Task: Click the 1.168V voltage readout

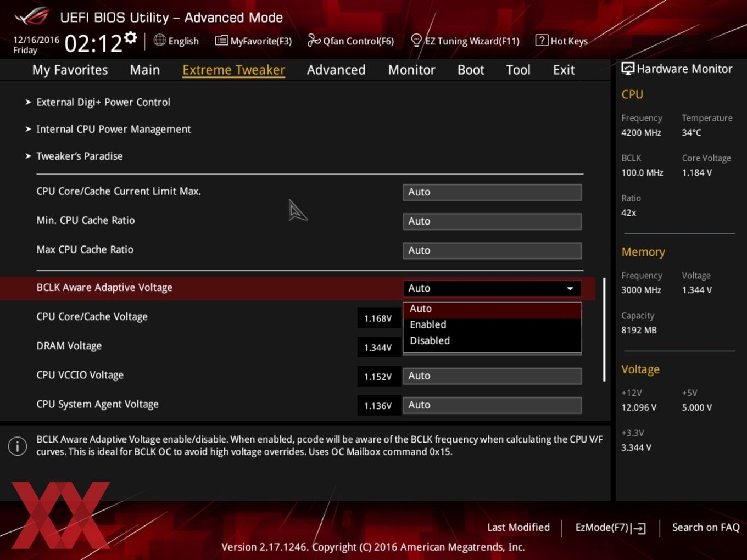Action: [x=378, y=318]
